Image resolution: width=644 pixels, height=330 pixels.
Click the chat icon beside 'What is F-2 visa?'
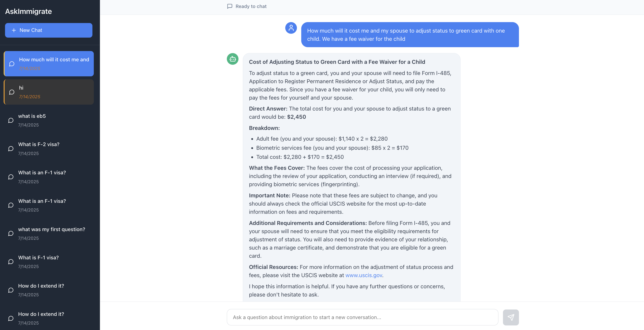click(x=10, y=149)
